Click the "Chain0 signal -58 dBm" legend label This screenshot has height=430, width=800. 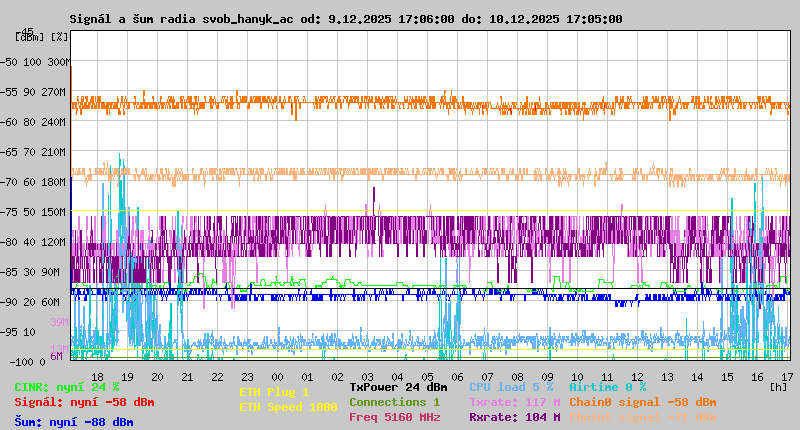coord(643,402)
